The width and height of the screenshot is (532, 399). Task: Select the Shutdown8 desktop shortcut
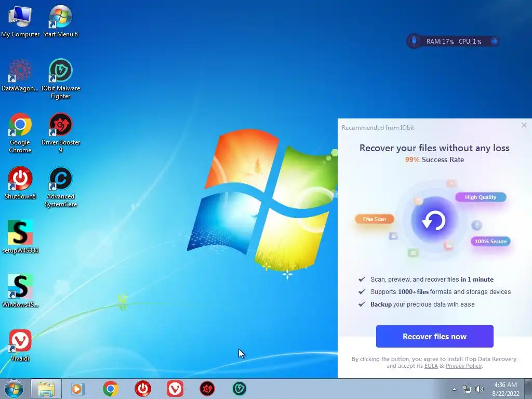point(20,183)
